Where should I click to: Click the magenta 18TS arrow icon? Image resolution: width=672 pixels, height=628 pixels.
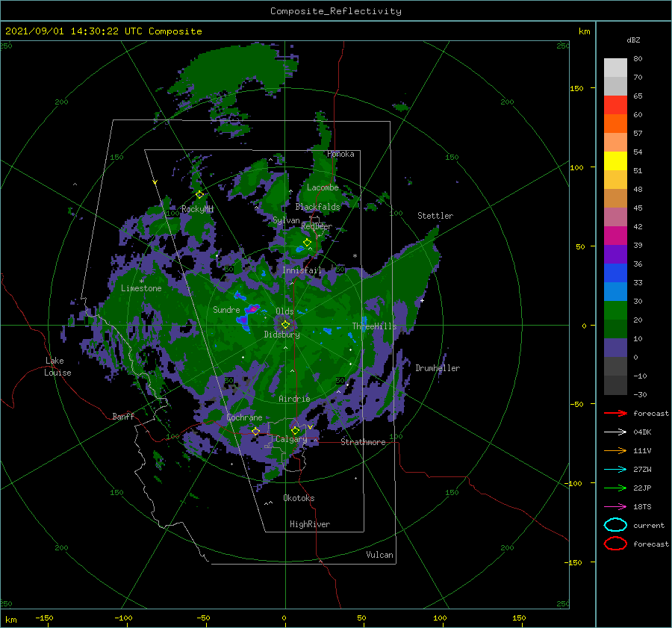click(615, 507)
